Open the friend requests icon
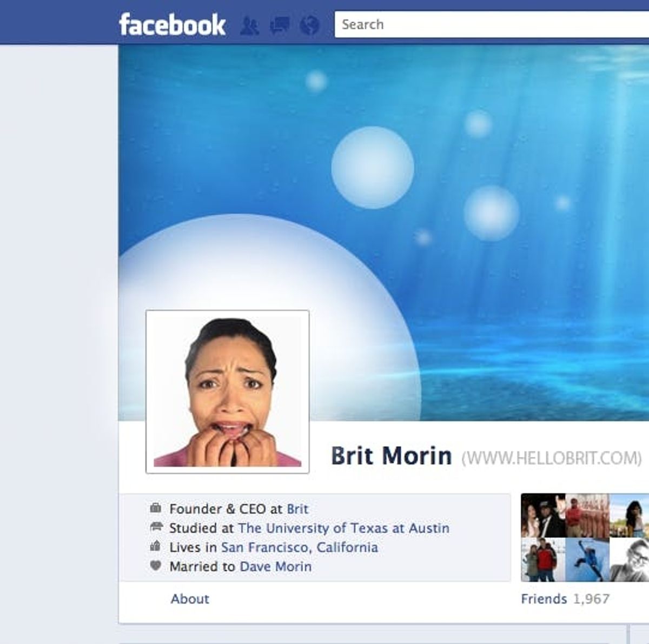The image size is (649, 644). pos(249,25)
